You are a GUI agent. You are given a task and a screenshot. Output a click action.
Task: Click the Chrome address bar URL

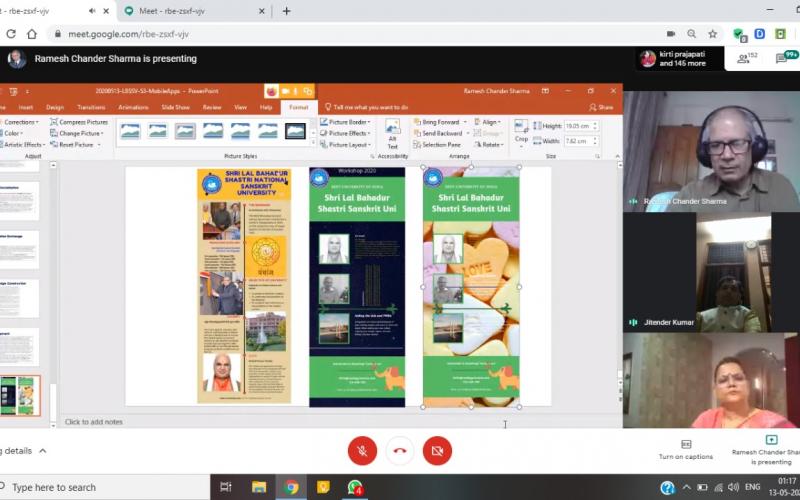pyautogui.click(x=129, y=34)
